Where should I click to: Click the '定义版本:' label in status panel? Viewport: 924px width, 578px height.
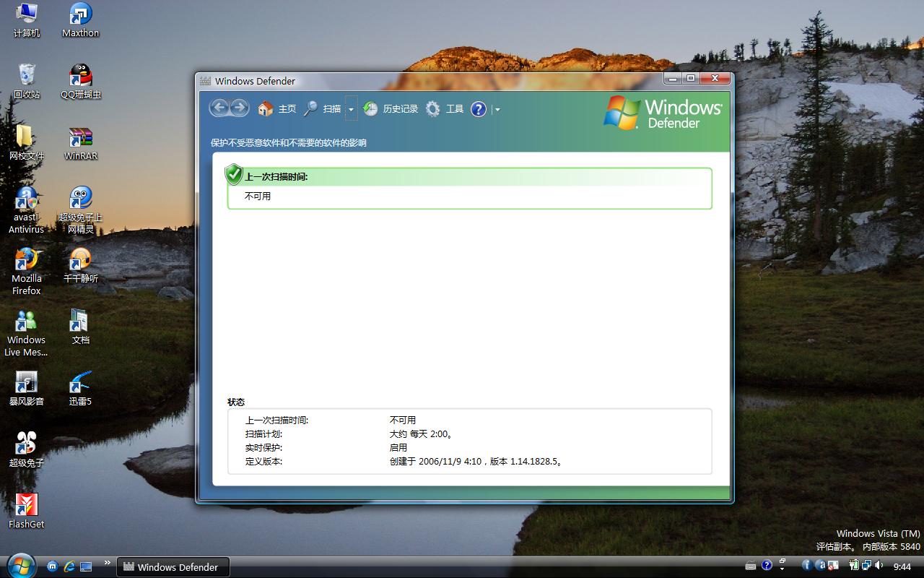point(263,461)
